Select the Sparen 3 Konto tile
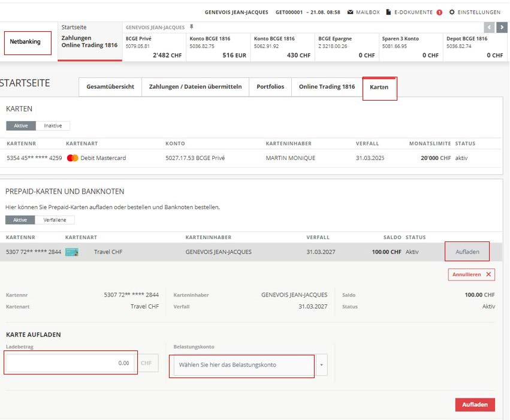510x420 pixels. 411,47
